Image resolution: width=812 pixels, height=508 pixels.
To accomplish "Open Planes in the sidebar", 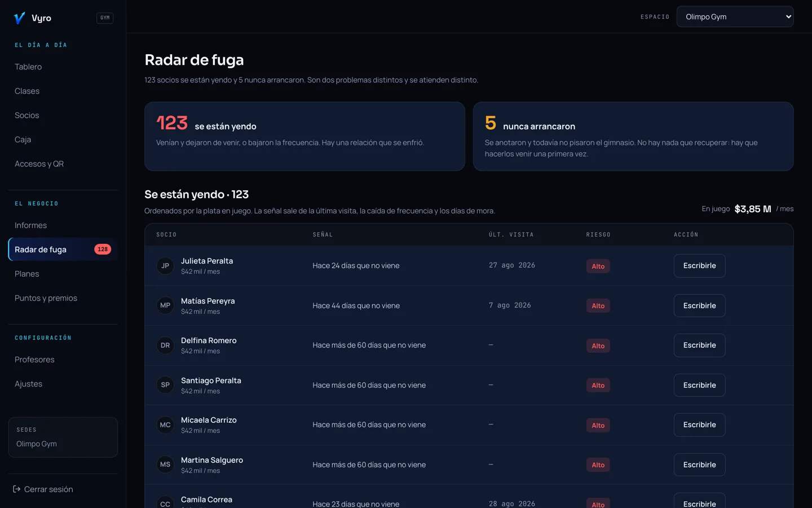I will (63, 274).
